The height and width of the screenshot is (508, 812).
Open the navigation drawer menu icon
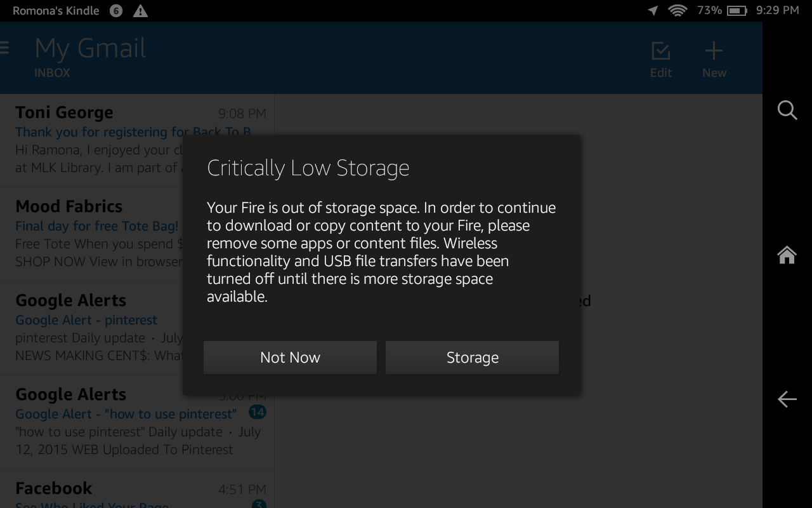(4, 47)
